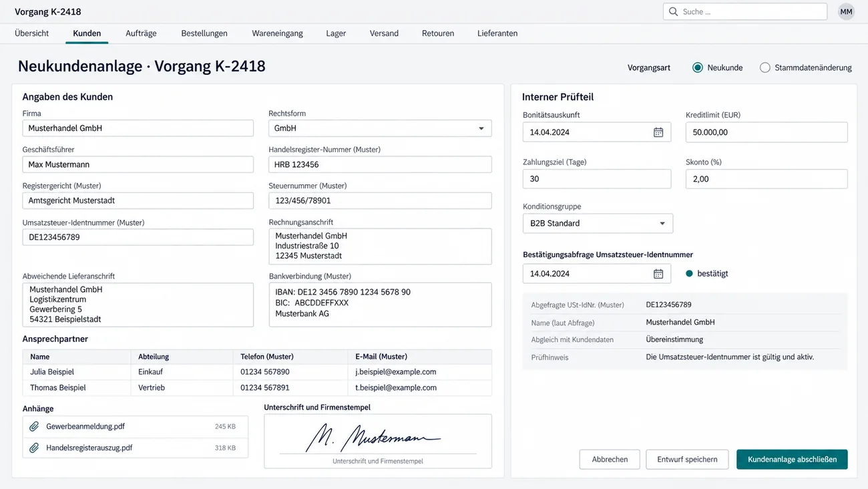This screenshot has height=489, width=868.
Task: Click the 245 KB file size
Action: [225, 426]
